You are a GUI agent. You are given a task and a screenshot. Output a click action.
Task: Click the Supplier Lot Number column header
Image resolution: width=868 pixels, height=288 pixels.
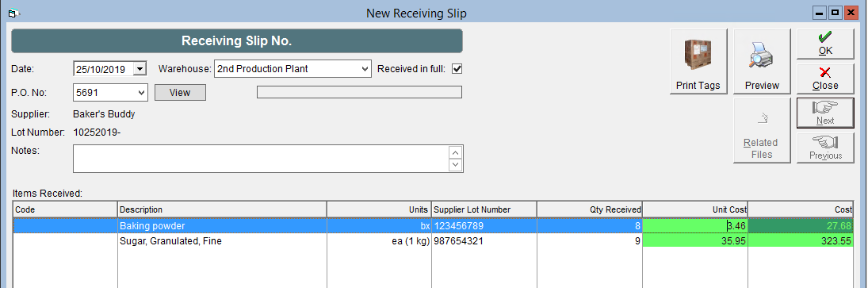[484, 210]
